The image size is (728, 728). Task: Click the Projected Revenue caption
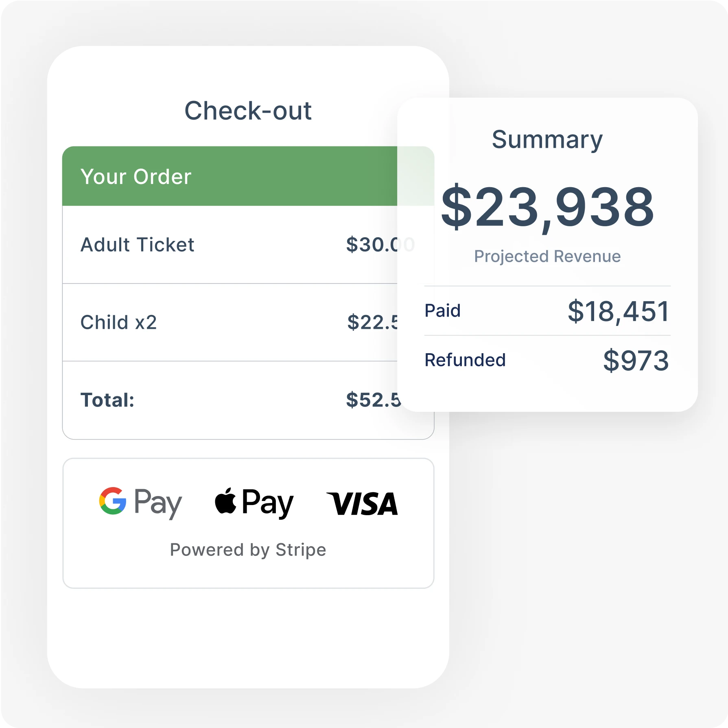pyautogui.click(x=547, y=256)
